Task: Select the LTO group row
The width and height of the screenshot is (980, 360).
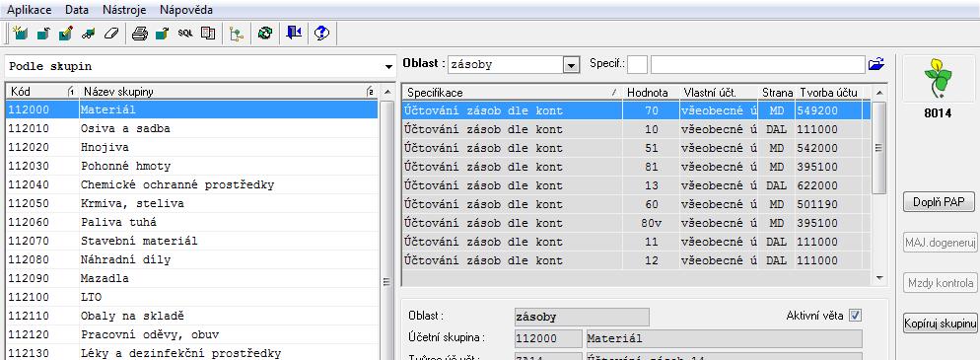Action: coord(192,298)
